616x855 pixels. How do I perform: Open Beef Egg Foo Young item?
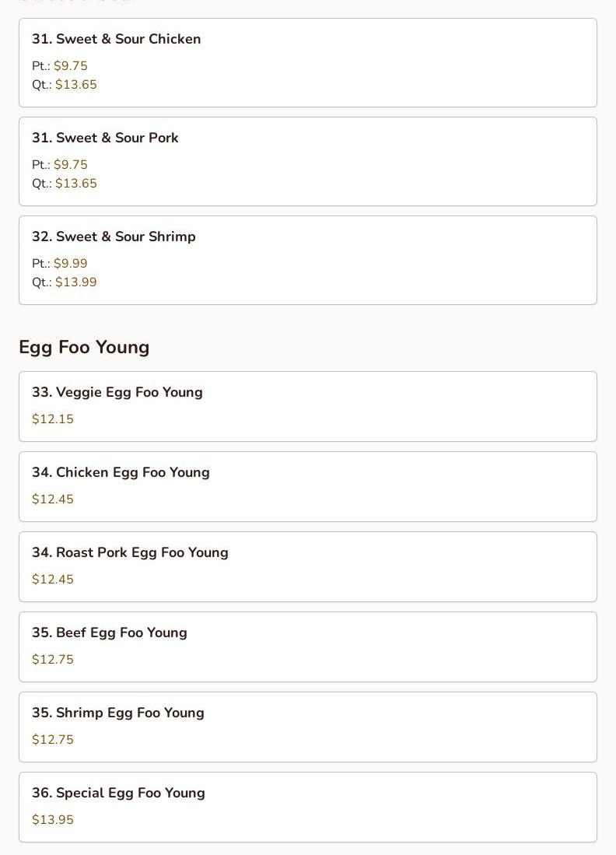[x=308, y=647]
